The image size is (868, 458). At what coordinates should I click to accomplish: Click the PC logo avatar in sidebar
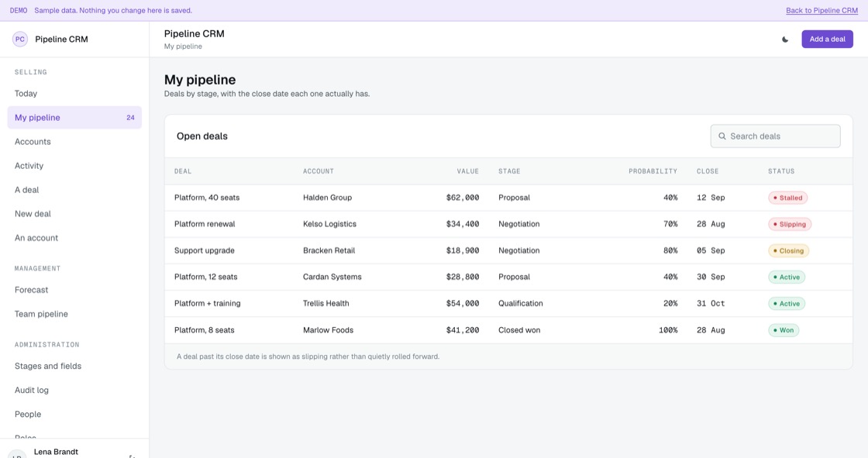pyautogui.click(x=20, y=40)
